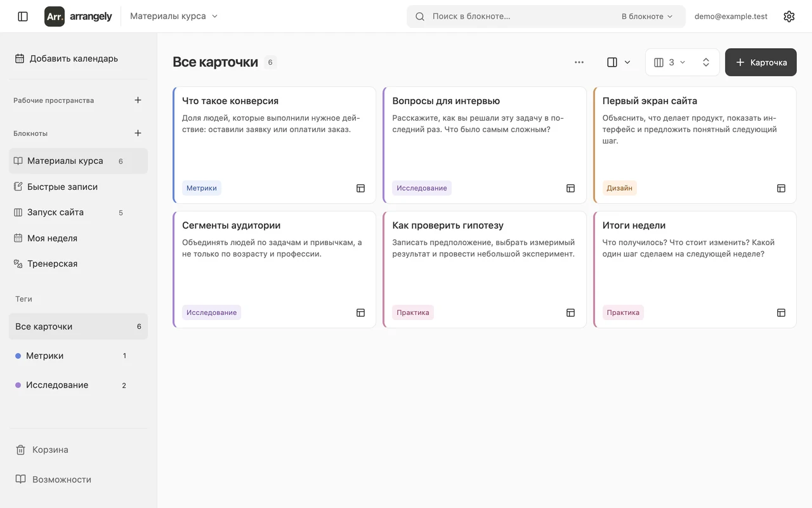Add a new workspace with plus icon

coord(138,100)
